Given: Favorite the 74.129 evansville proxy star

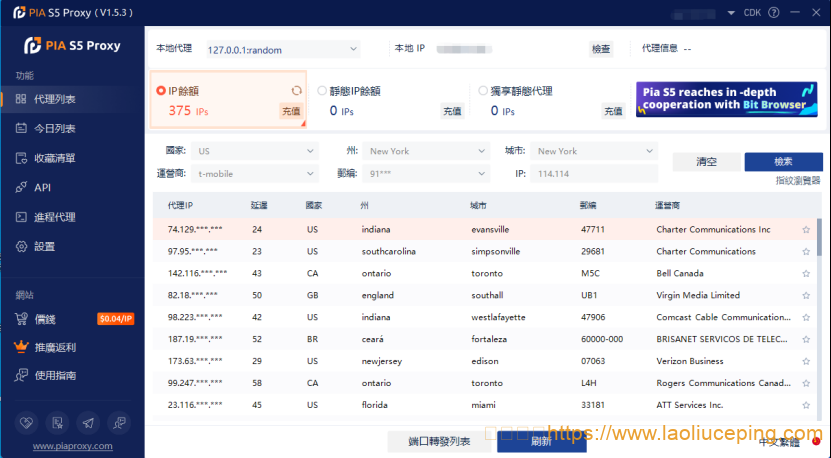Looking at the screenshot, I should pyautogui.click(x=806, y=230).
